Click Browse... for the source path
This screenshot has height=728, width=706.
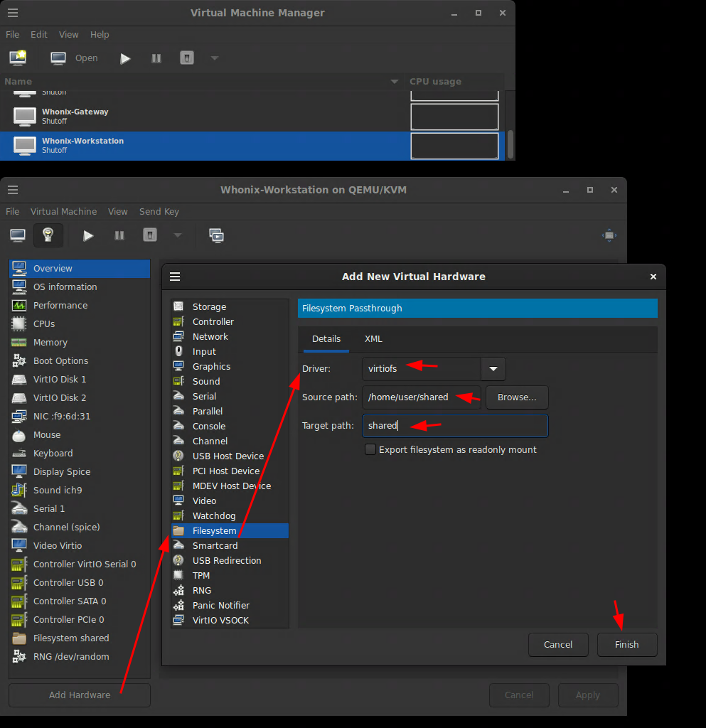[x=517, y=397]
